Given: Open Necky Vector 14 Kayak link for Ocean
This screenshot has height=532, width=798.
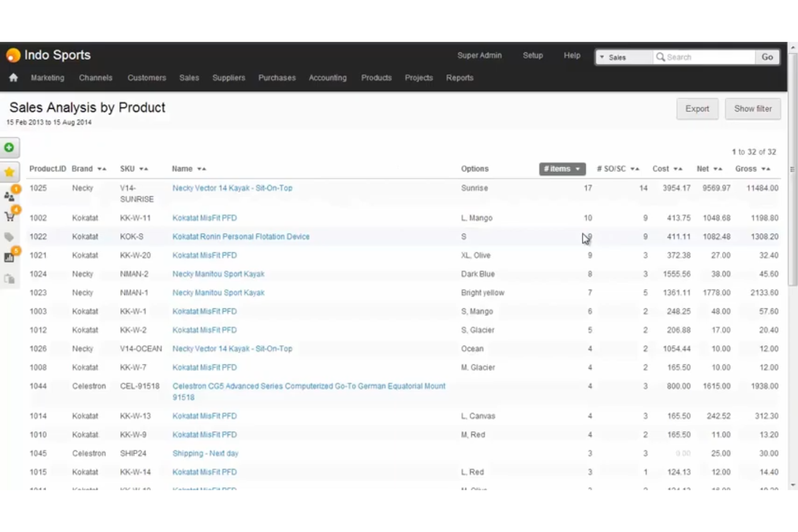Looking at the screenshot, I should [x=232, y=349].
